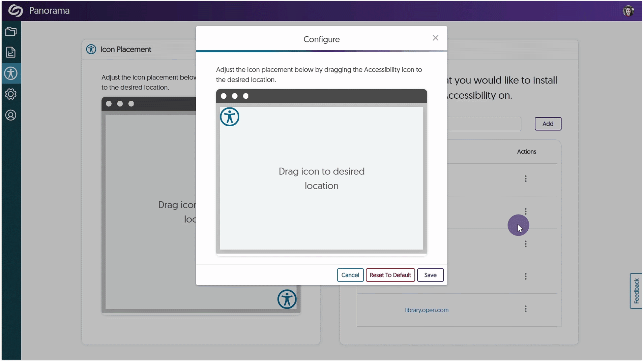Open the user account icon in sidebar
The image size is (644, 361).
coord(11,115)
